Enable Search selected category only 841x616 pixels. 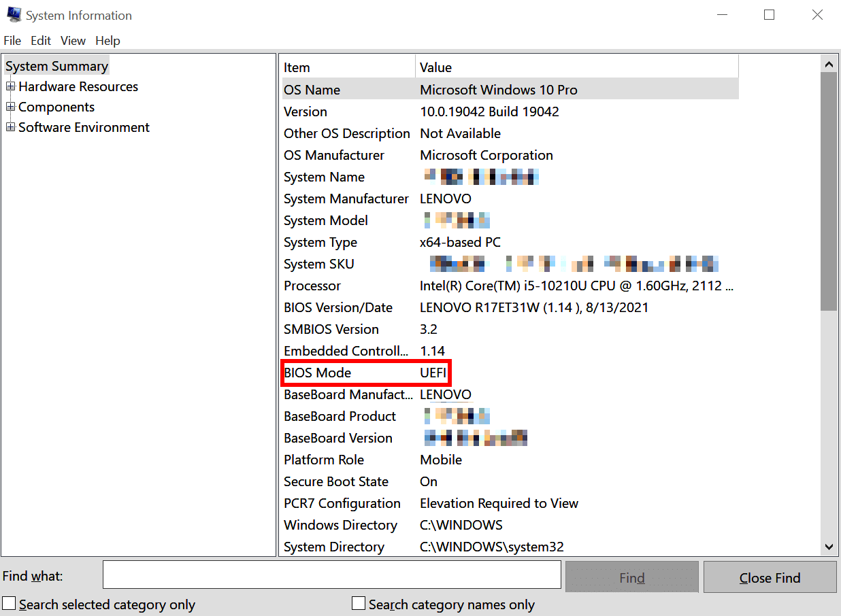point(10,603)
